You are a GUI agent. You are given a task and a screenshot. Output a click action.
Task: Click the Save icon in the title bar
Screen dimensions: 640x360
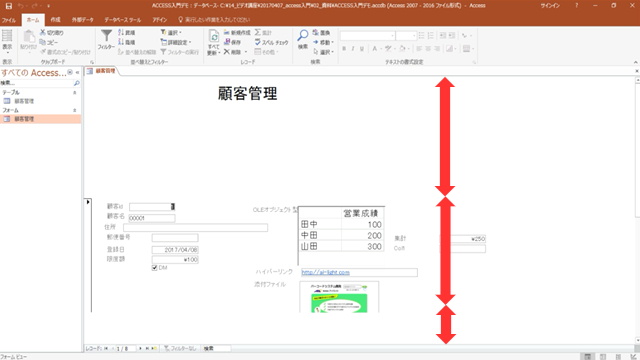pos(9,6)
